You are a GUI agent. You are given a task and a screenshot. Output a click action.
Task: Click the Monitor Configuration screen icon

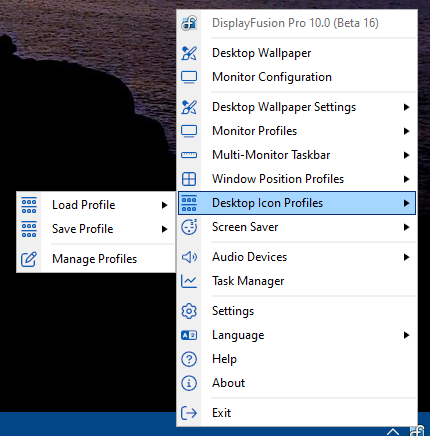click(189, 77)
